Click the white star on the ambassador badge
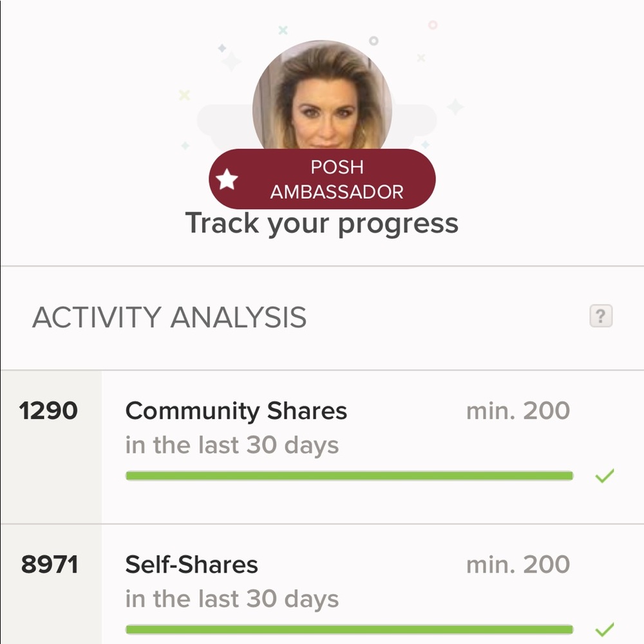644x644 pixels. pyautogui.click(x=227, y=180)
